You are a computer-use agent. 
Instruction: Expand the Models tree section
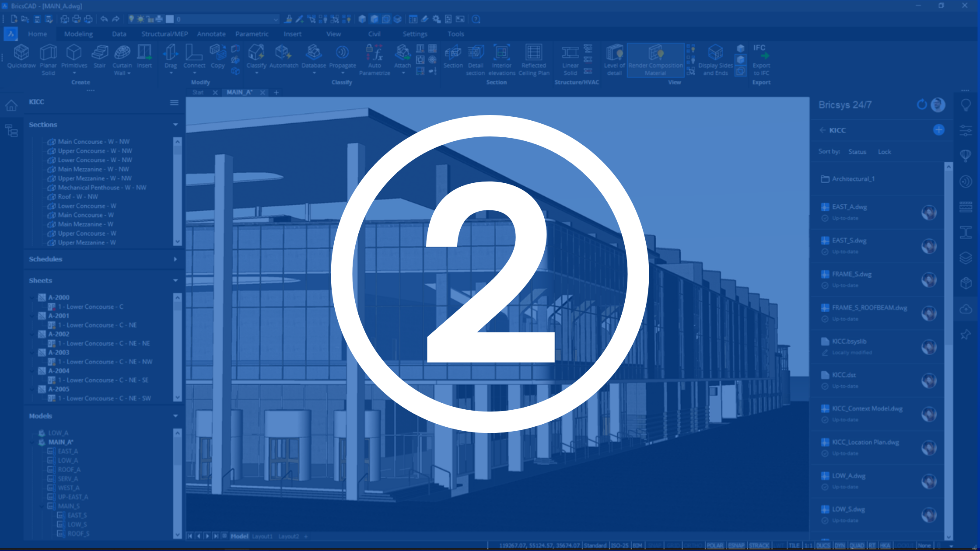[176, 416]
